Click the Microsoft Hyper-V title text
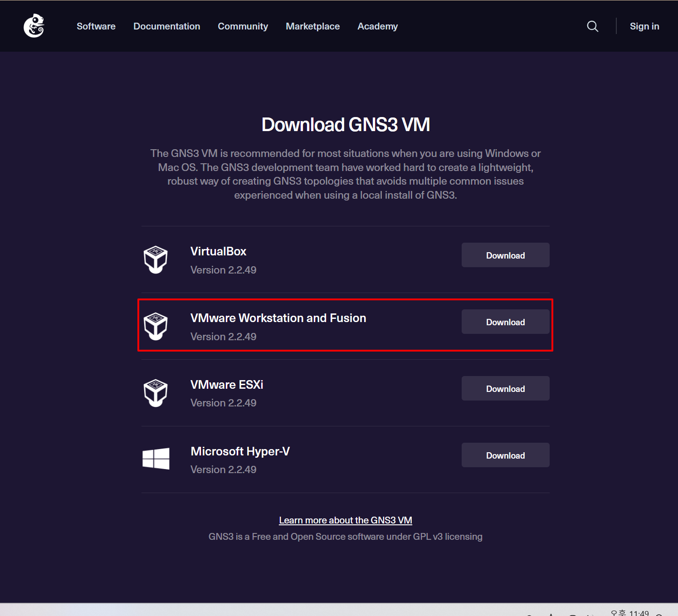 tap(240, 451)
